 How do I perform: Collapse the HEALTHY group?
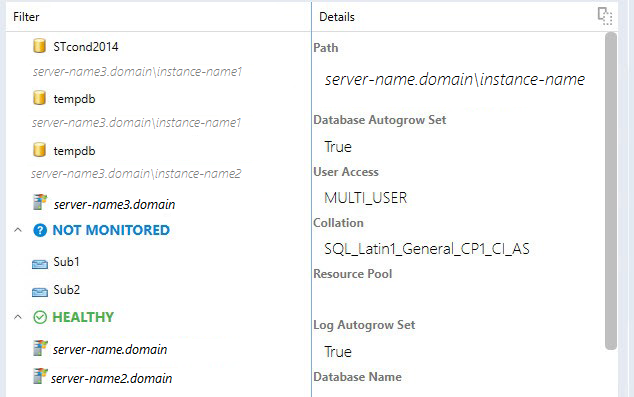[x=18, y=317]
